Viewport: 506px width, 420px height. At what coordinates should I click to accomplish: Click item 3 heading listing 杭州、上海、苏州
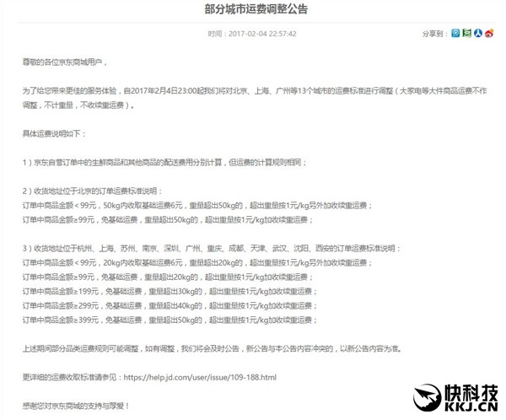click(x=212, y=248)
